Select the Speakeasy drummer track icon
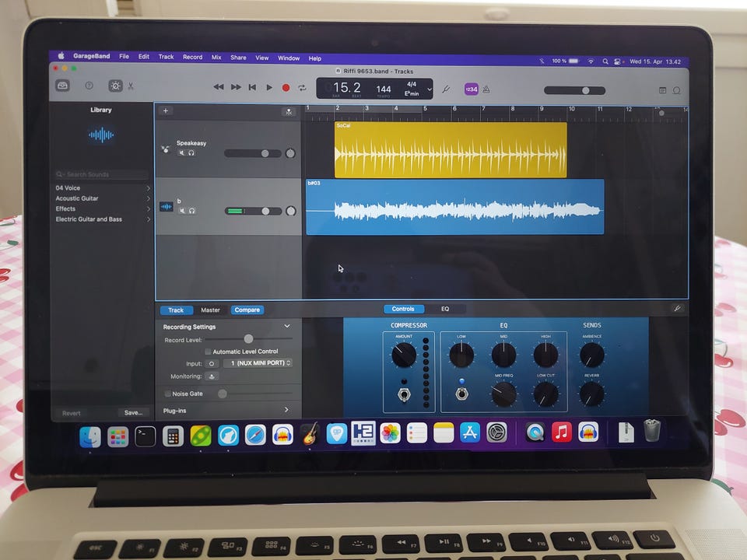The image size is (747, 560). click(165, 149)
